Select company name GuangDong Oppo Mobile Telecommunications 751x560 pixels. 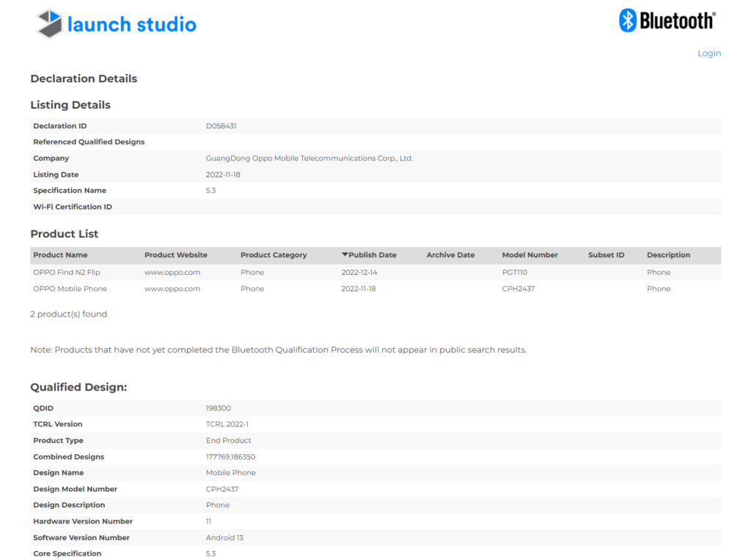click(x=309, y=158)
